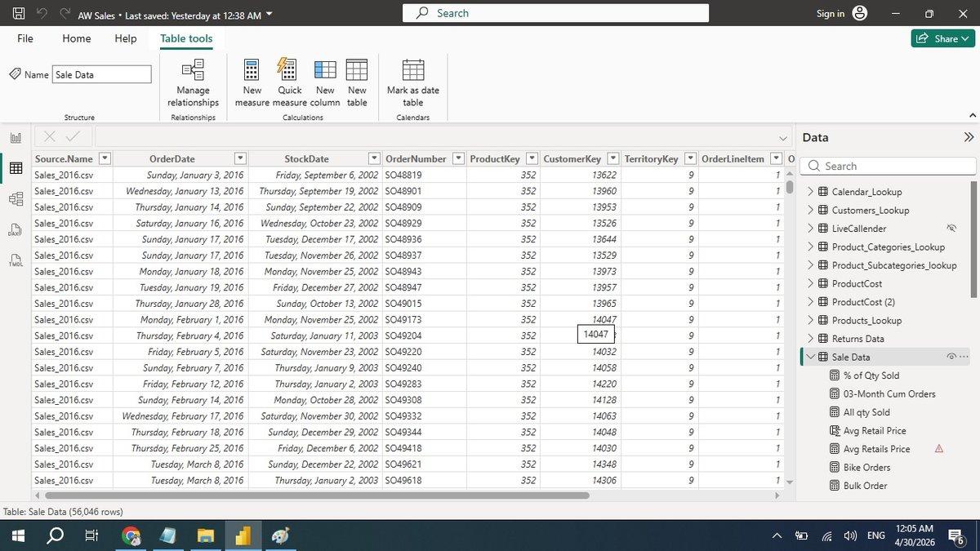
Task: Click the warning icon beside Avg Retails Price
Action: click(x=938, y=449)
